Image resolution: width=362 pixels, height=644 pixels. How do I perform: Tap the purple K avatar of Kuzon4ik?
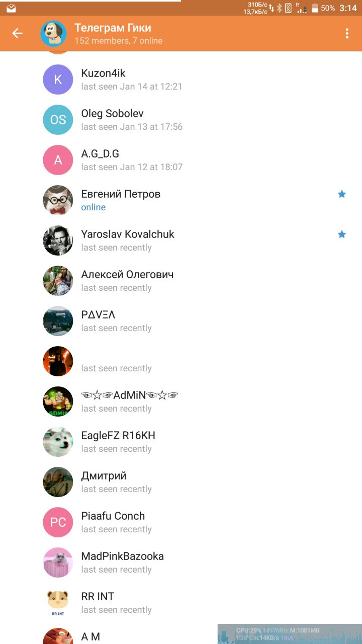(58, 79)
